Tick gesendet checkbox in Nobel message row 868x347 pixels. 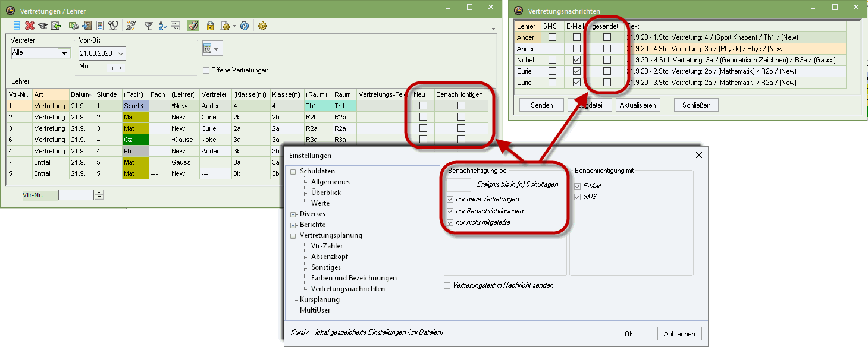tap(607, 60)
